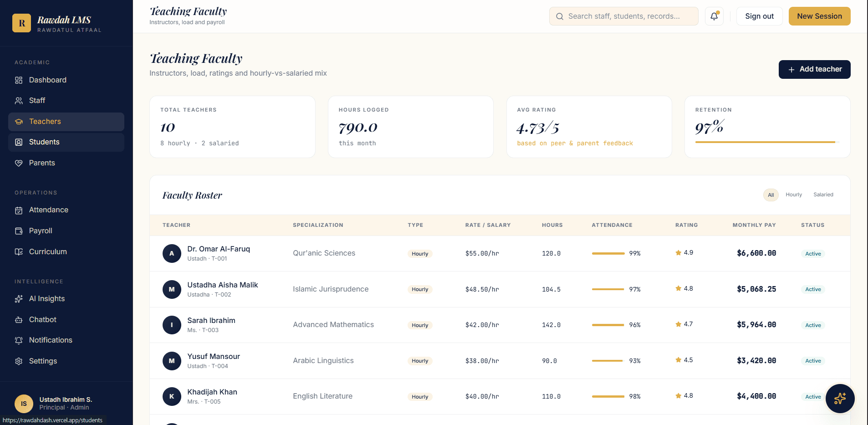Click the Teacher column header
This screenshot has height=425, width=868.
click(176, 225)
